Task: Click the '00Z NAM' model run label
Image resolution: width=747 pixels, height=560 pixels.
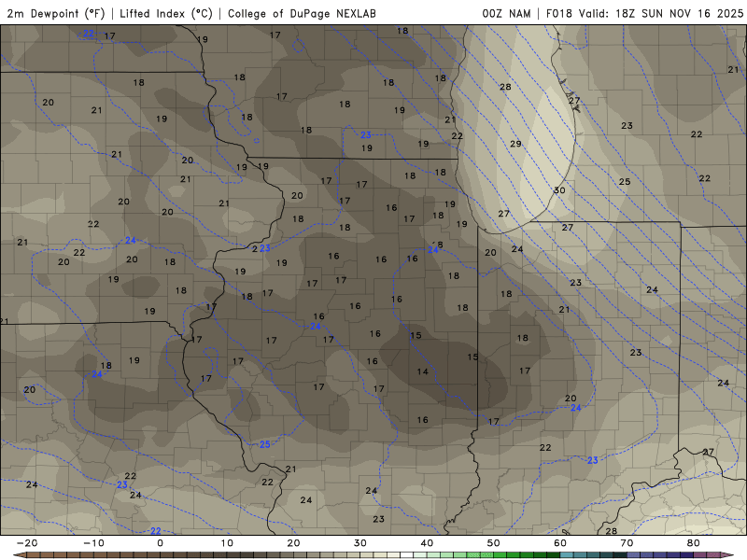Action: pos(506,13)
